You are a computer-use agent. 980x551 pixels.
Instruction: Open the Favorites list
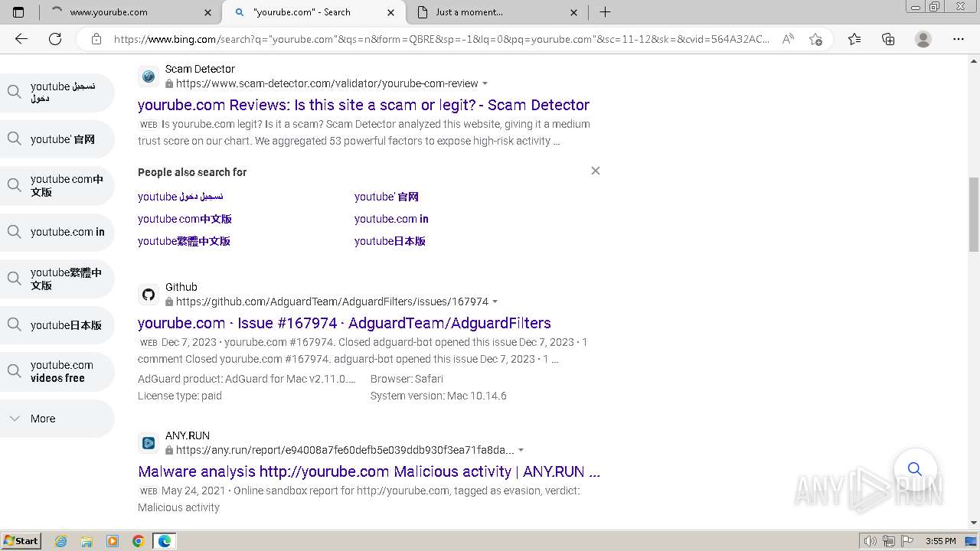click(854, 39)
